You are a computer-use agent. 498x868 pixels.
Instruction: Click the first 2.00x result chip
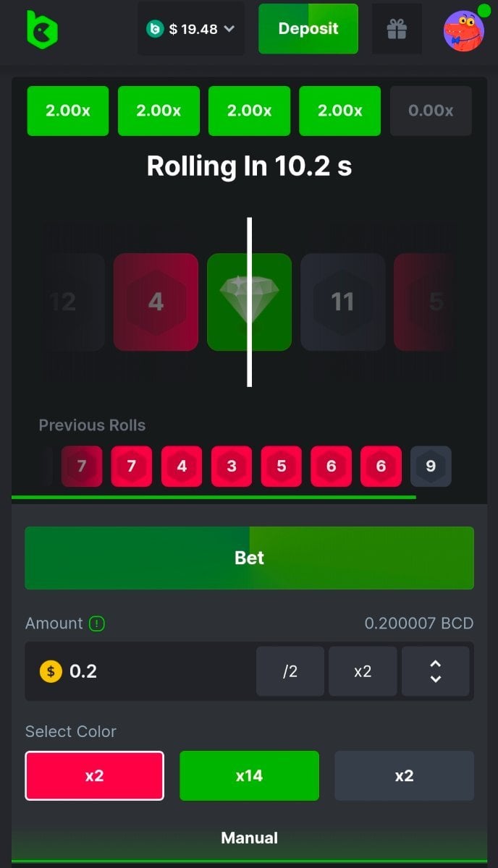click(68, 111)
